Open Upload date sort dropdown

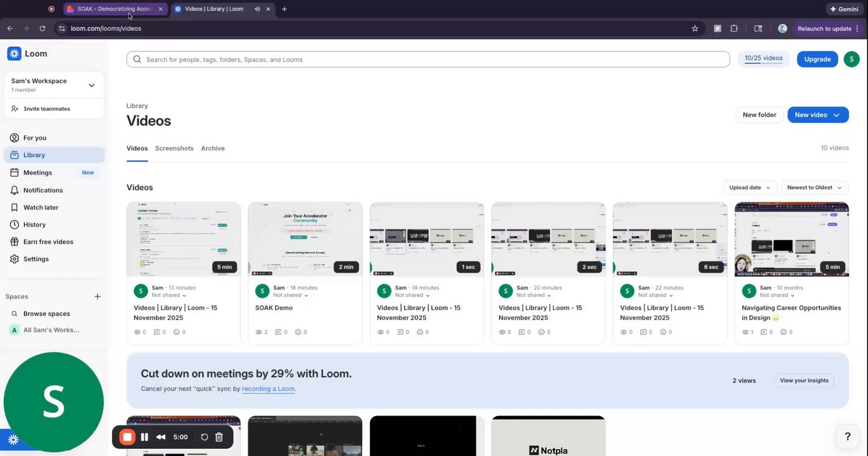pyautogui.click(x=750, y=187)
